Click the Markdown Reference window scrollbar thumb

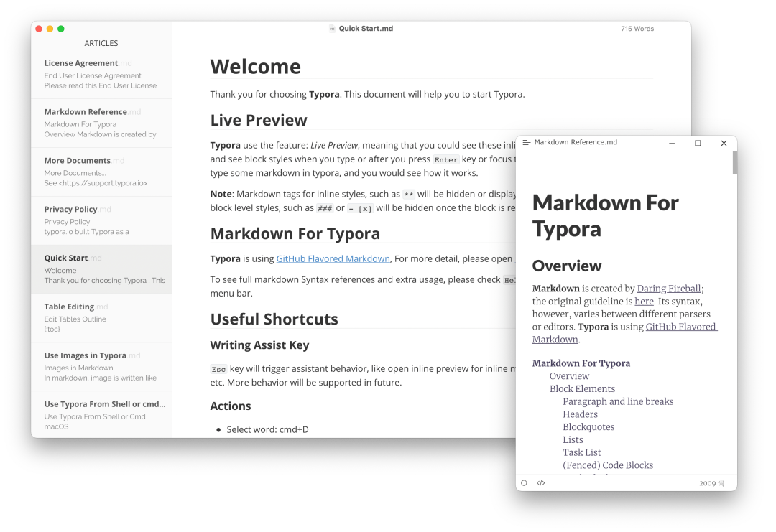click(x=735, y=163)
